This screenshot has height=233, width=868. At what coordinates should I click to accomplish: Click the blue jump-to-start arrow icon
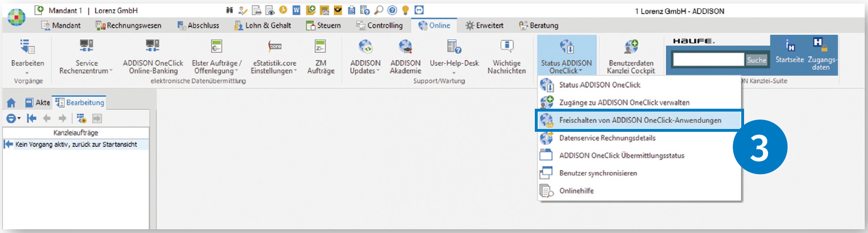tap(32, 119)
